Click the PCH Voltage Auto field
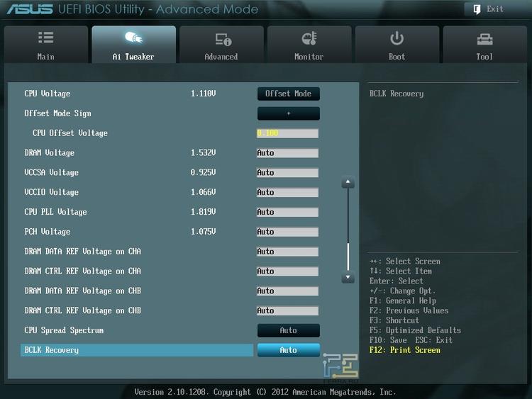This screenshot has width=532, height=399. tap(287, 232)
